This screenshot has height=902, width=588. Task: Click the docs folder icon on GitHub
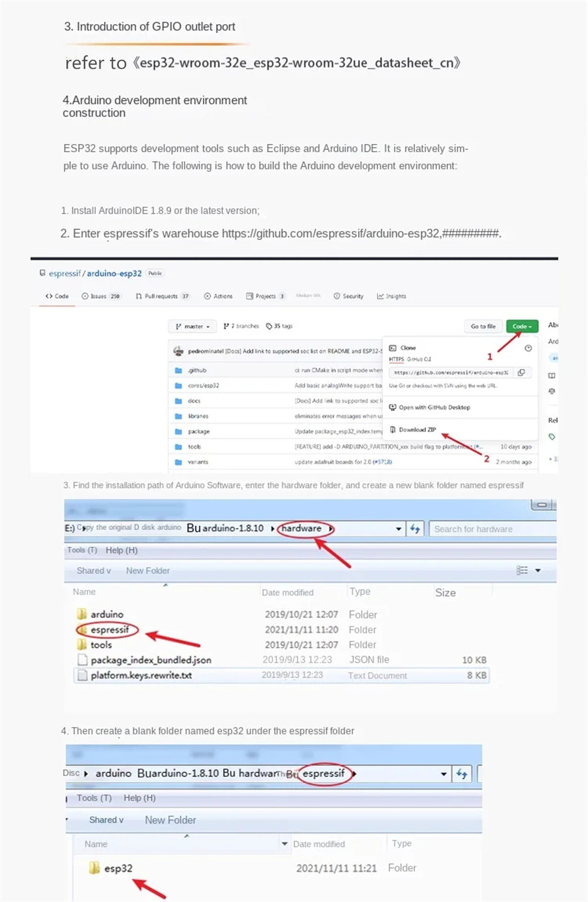(x=178, y=401)
